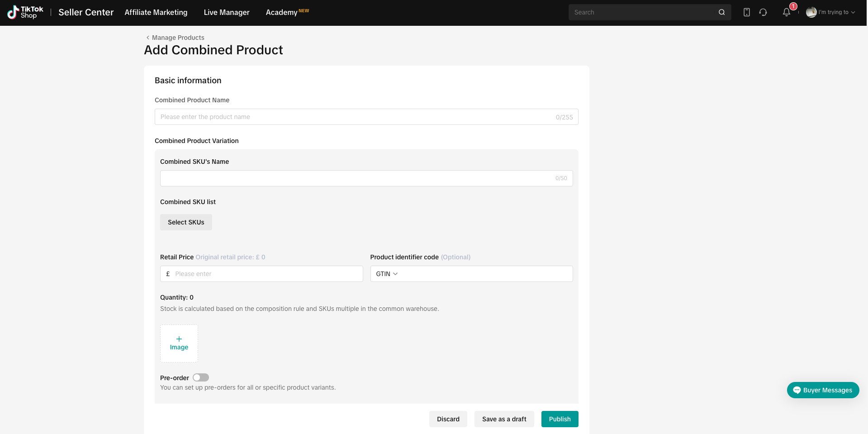Click the Publish button
The height and width of the screenshot is (434, 868).
point(560,419)
